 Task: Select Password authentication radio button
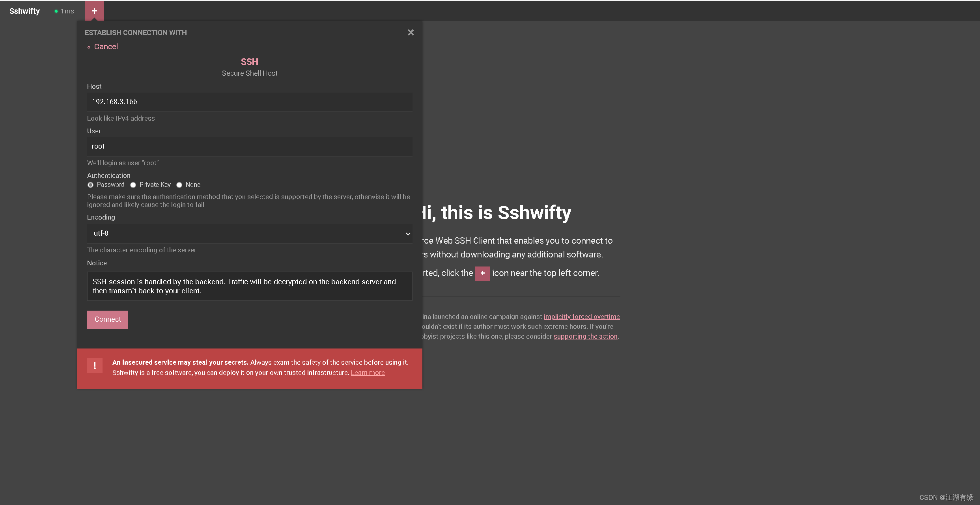(x=91, y=185)
